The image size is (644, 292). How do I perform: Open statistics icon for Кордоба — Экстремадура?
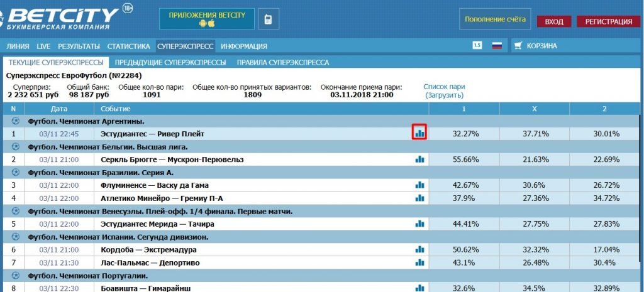[419, 249]
